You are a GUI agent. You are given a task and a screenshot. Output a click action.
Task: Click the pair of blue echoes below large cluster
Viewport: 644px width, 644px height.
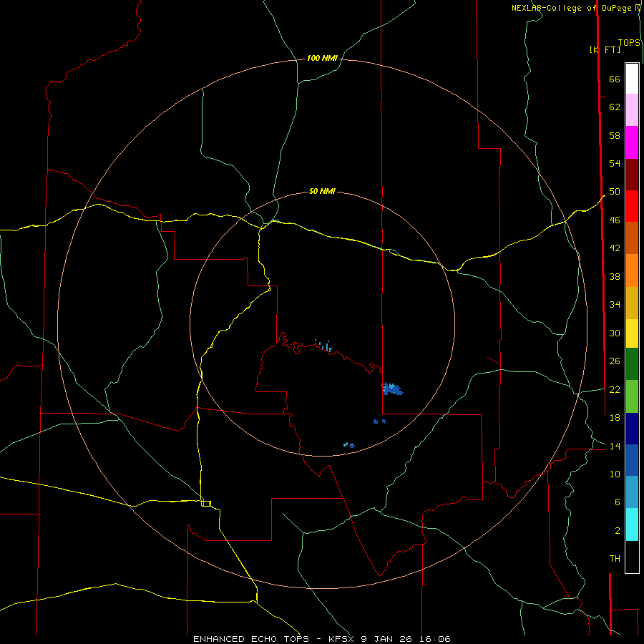379,421
